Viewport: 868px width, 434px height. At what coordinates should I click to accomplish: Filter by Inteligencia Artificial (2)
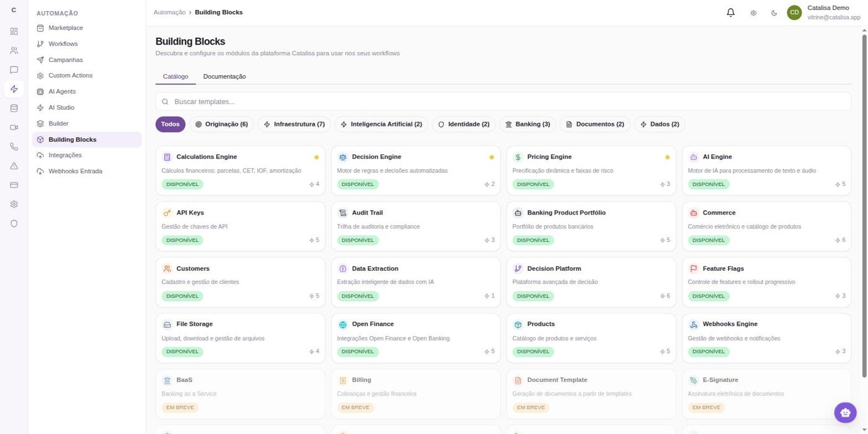[x=381, y=124]
